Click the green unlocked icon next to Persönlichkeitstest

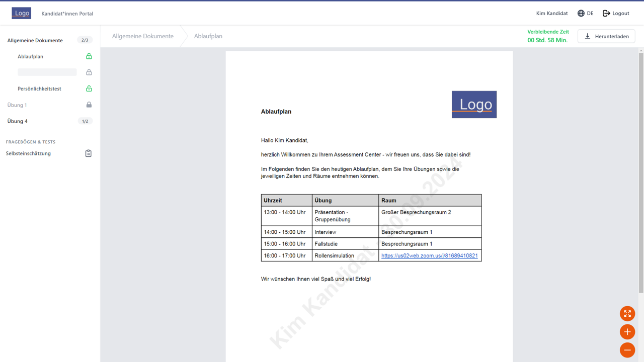pos(89,88)
